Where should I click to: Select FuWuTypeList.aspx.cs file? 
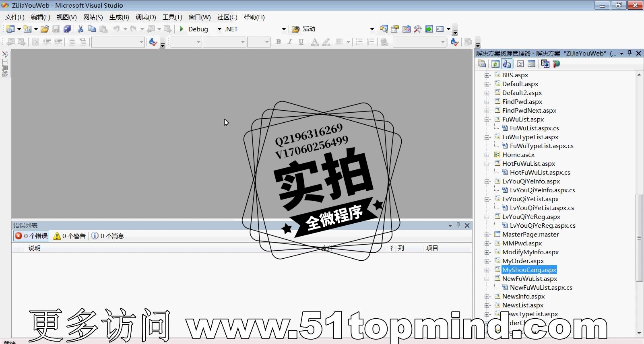coord(541,146)
